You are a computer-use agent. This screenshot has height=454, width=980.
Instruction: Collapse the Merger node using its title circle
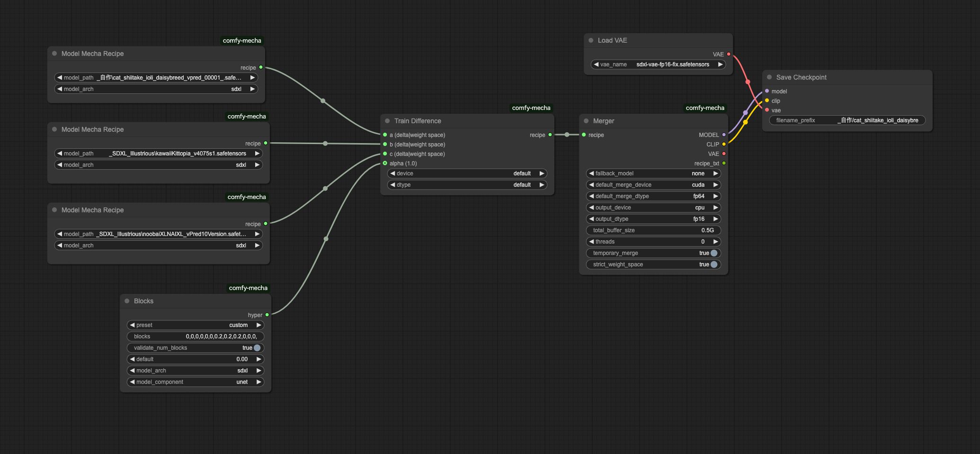(587, 121)
